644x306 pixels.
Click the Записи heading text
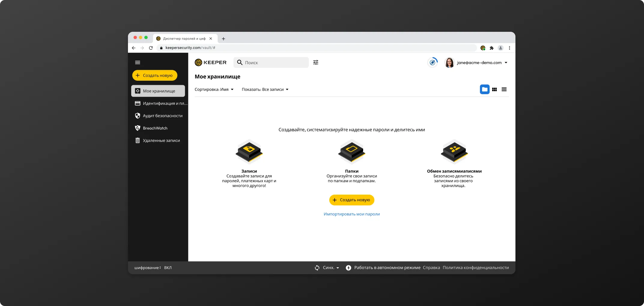(x=249, y=171)
